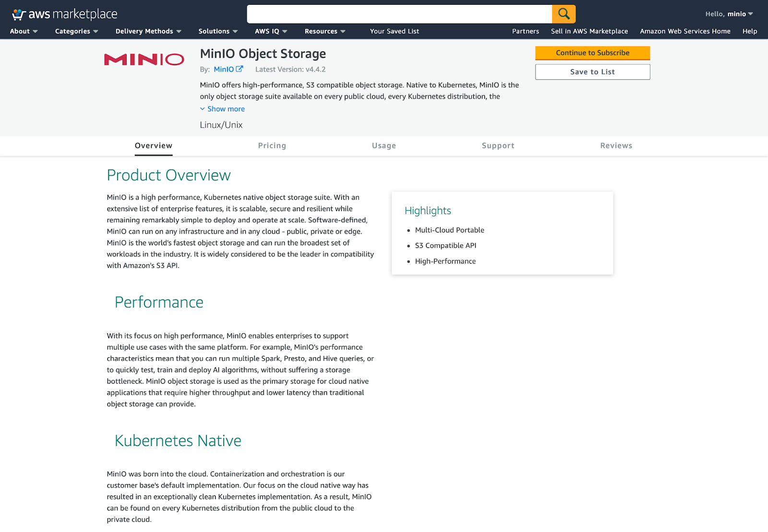This screenshot has height=532, width=768.
Task: Open the About dropdown menu
Action: pos(24,31)
